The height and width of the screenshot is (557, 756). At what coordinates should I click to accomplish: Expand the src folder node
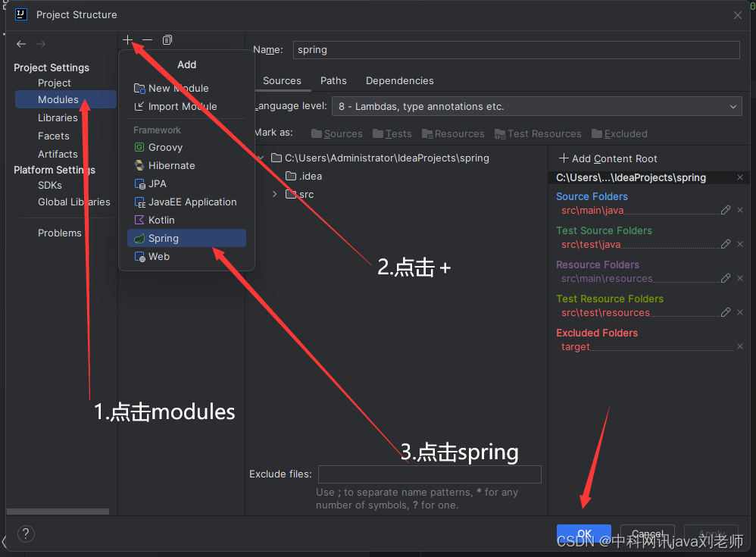tap(274, 194)
